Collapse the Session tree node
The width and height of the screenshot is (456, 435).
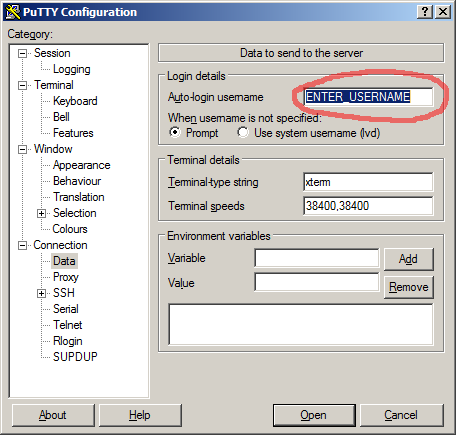pyautogui.click(x=22, y=53)
